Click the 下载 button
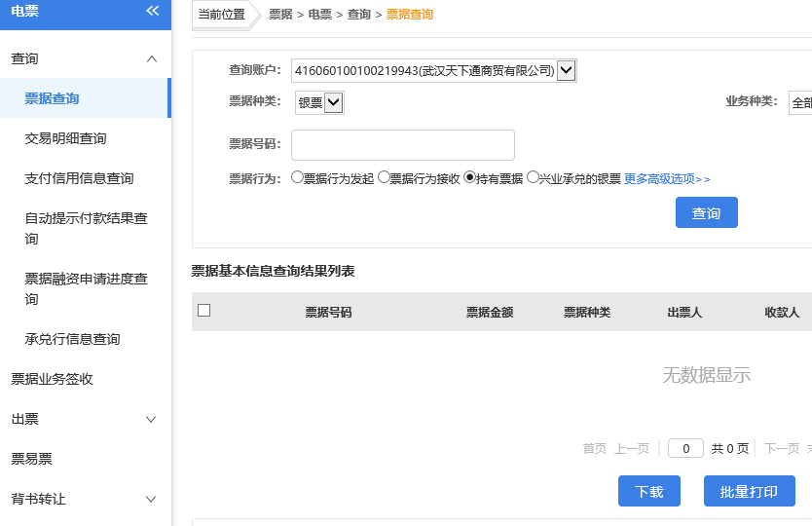 (648, 491)
